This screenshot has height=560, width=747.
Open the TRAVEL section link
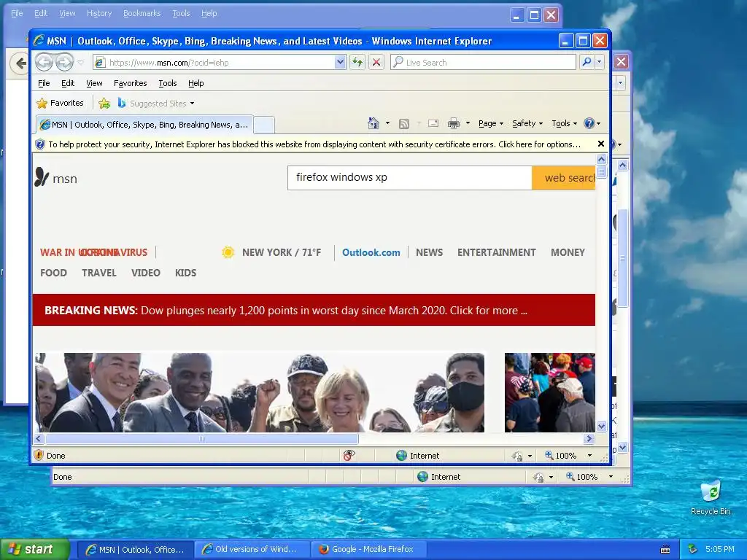(99, 273)
